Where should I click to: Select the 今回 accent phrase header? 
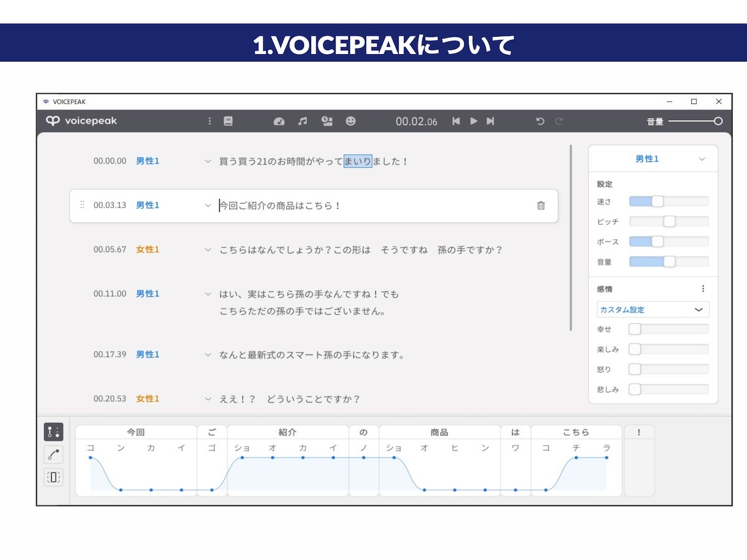point(136,432)
